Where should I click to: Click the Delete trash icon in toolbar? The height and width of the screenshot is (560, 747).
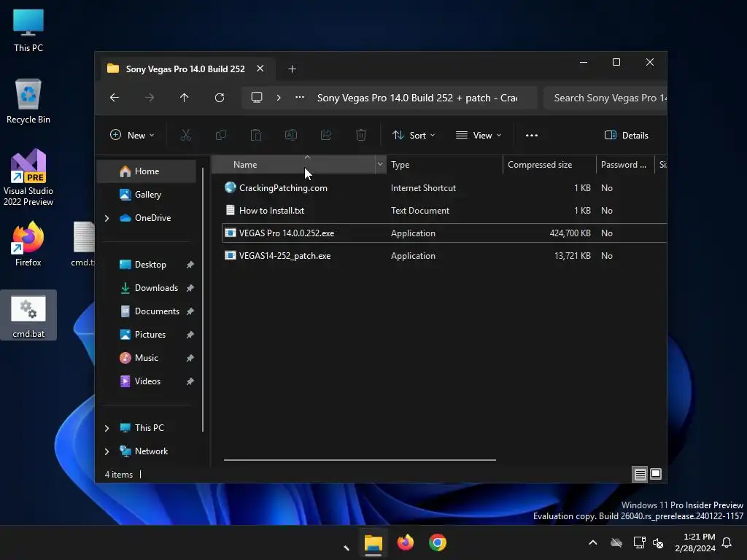click(x=361, y=135)
